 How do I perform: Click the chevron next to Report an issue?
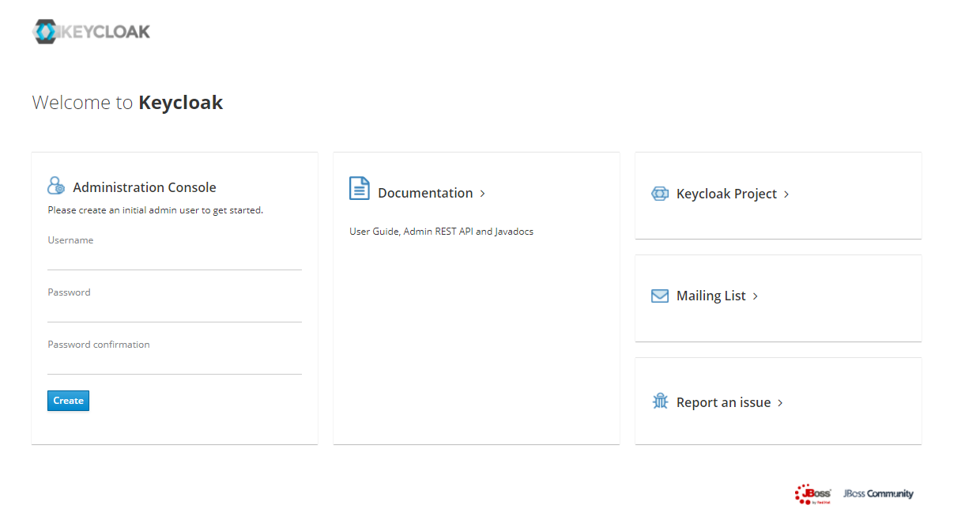coord(780,403)
